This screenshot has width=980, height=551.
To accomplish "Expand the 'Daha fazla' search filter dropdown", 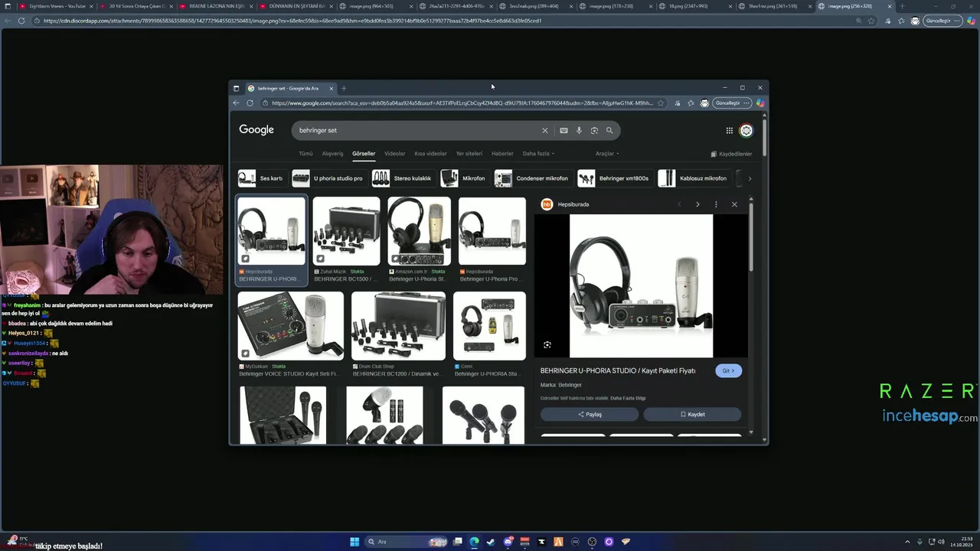I will (x=538, y=154).
